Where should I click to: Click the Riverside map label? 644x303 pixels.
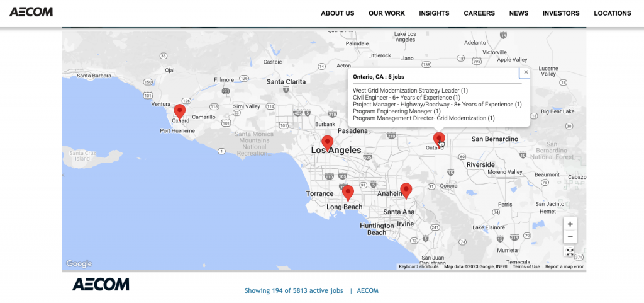[480, 165]
